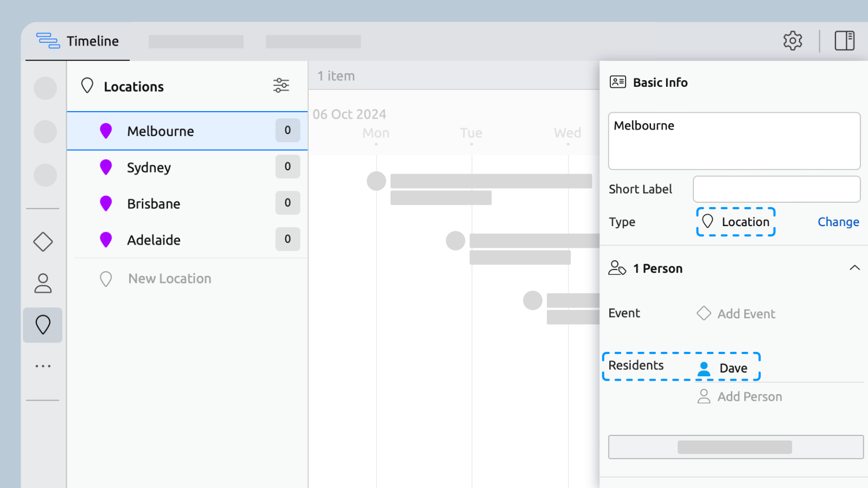Click the purple pin next to Melbourne
This screenshot has height=488, width=868.
pyautogui.click(x=106, y=131)
